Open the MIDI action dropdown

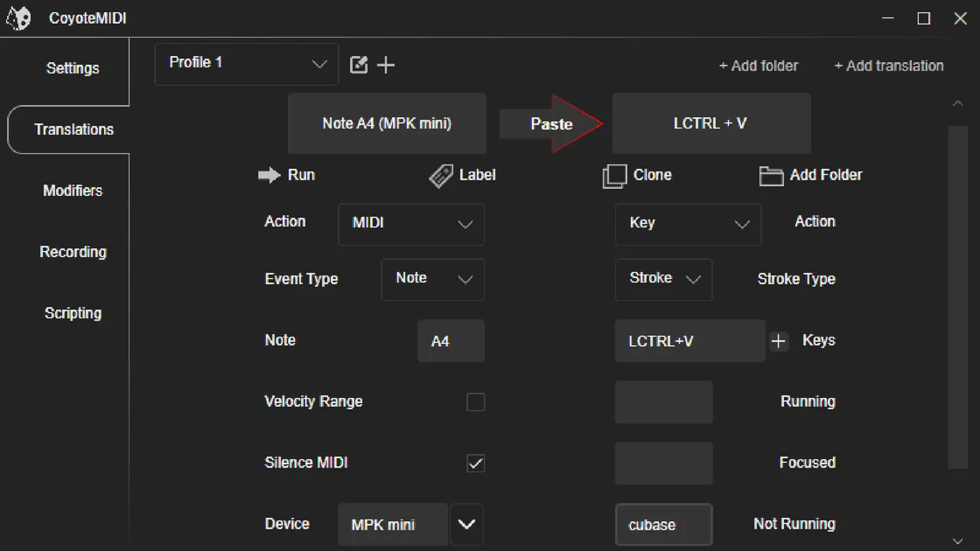(411, 224)
